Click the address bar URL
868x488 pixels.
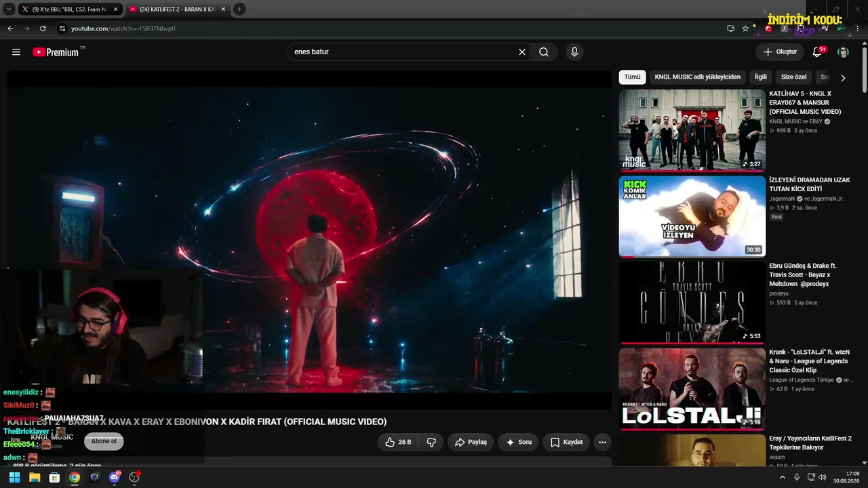[x=123, y=28]
